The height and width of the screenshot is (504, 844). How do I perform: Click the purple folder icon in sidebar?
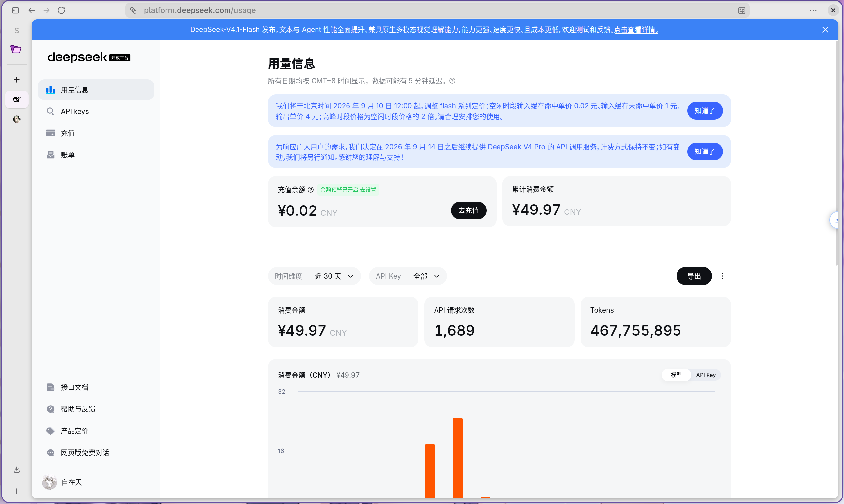15,49
